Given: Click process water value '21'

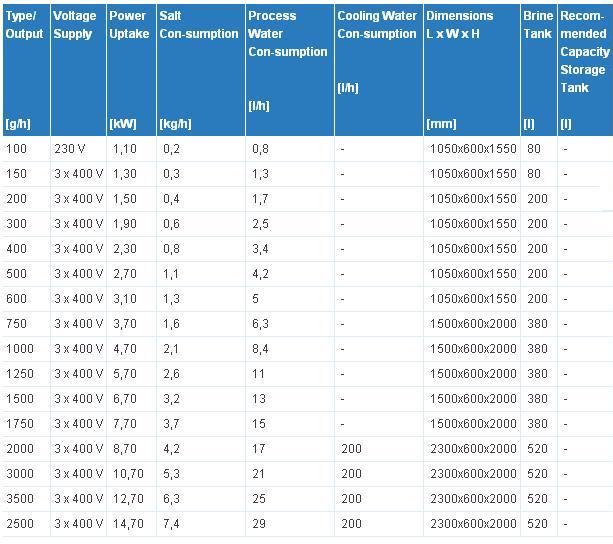Looking at the screenshot, I should (258, 474).
